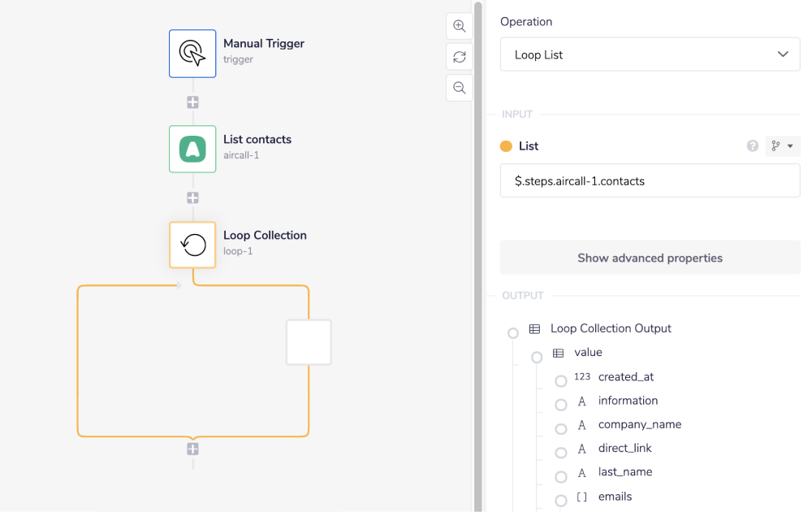
Task: Collapse the value output node
Action: point(537,357)
